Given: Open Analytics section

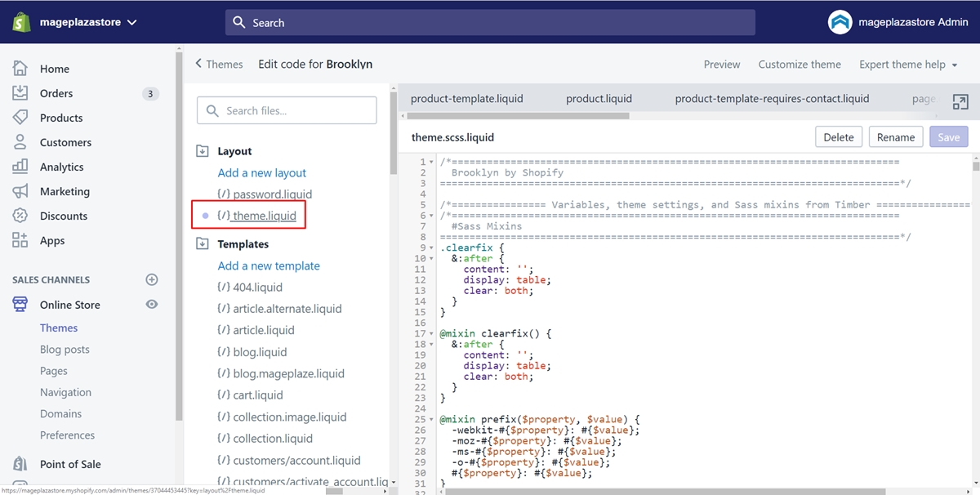Looking at the screenshot, I should (x=62, y=167).
